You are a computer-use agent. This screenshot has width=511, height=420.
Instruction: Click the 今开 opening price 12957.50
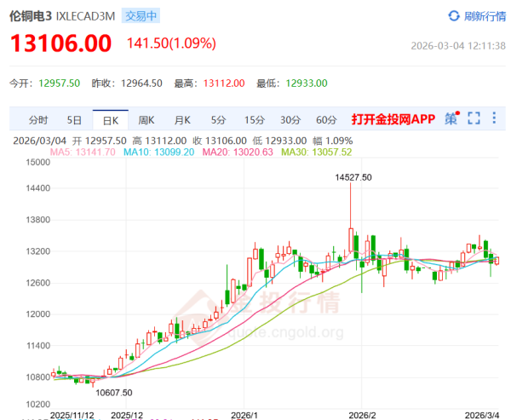[x=60, y=83]
